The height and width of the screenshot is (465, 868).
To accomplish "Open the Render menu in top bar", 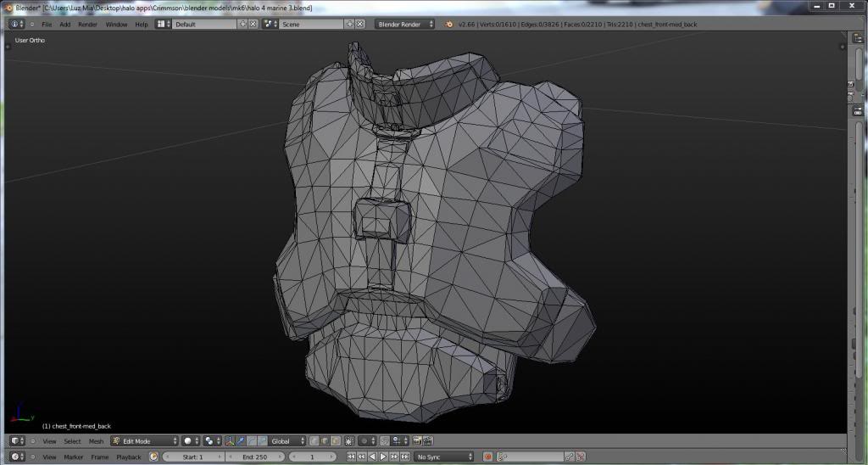I will click(x=87, y=24).
